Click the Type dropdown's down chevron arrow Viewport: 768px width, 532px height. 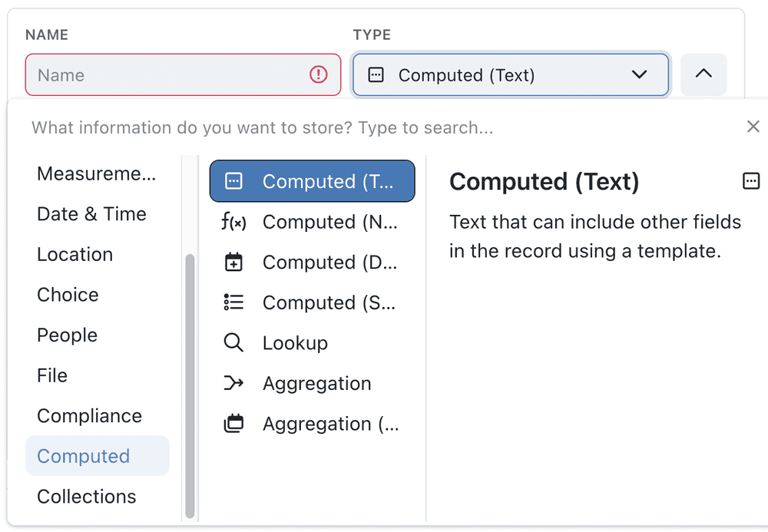[x=639, y=74]
